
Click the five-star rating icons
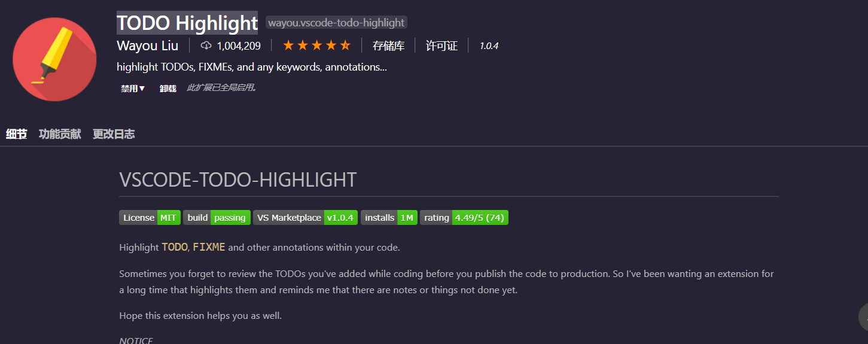tap(316, 45)
